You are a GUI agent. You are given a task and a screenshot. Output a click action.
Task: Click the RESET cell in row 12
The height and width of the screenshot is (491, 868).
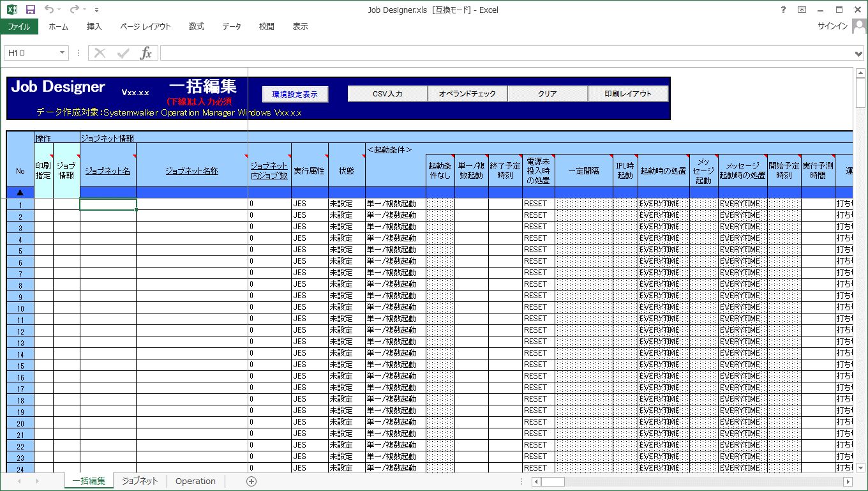point(538,330)
